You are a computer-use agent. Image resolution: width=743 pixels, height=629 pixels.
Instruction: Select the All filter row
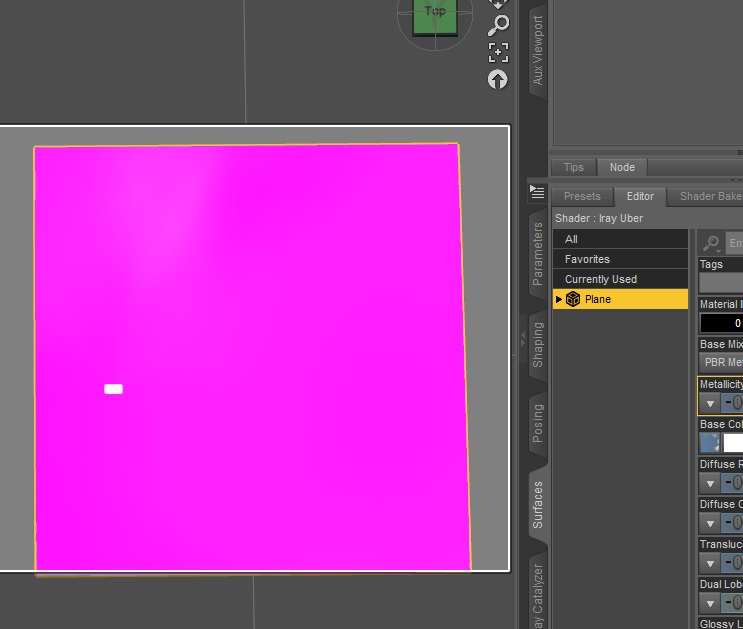(620, 239)
